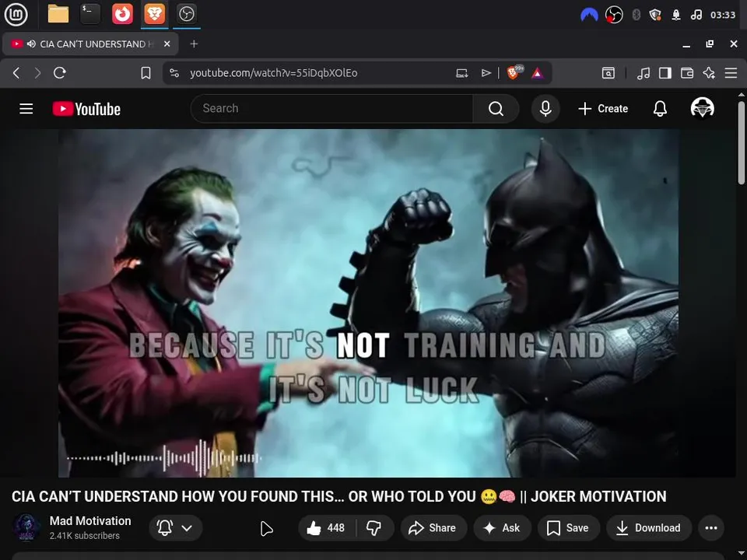Mute the tab using its speaker icon
Viewport: 747px width, 560px height.
tap(31, 44)
